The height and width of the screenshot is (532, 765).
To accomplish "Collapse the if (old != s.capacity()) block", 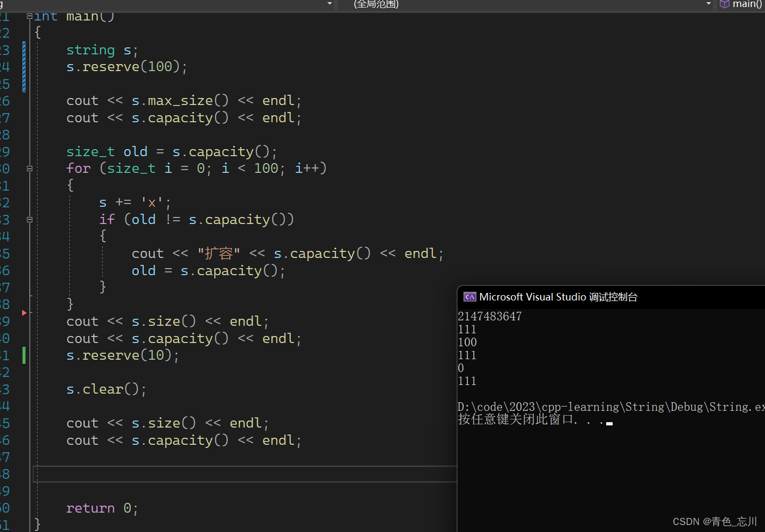I will pyautogui.click(x=30, y=220).
